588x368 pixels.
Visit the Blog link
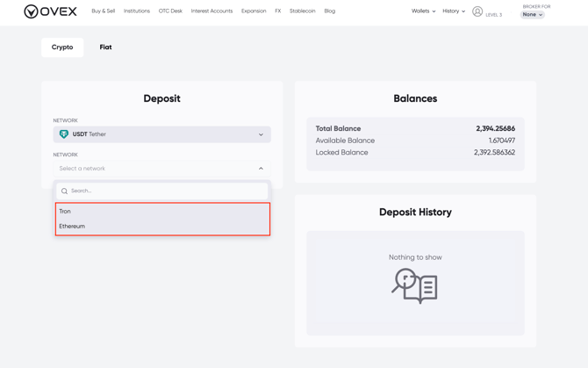pyautogui.click(x=330, y=11)
